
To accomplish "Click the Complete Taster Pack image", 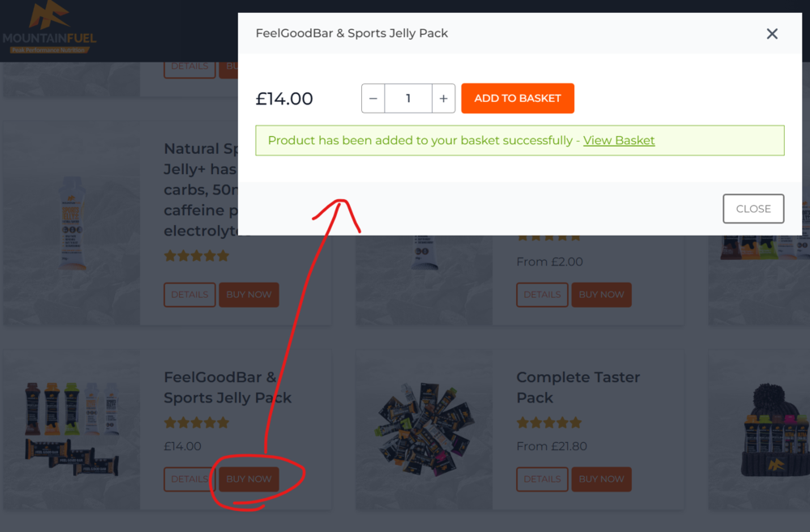I will 424,429.
